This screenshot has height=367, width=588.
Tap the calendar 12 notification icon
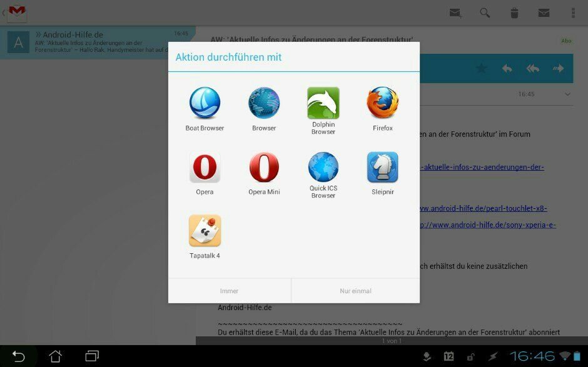pos(449,356)
